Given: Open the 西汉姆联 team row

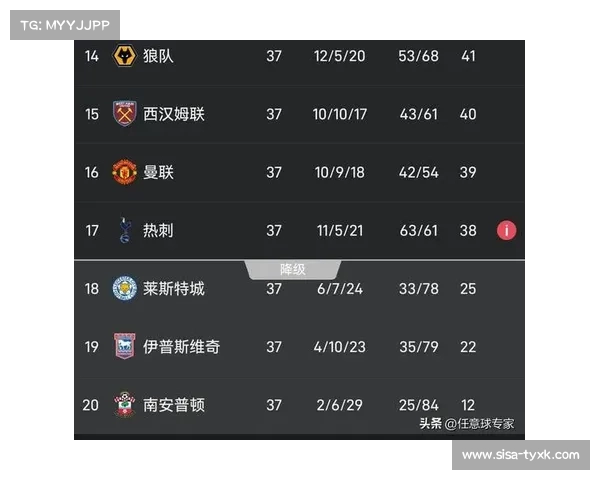Looking at the screenshot, I should click(x=173, y=114).
